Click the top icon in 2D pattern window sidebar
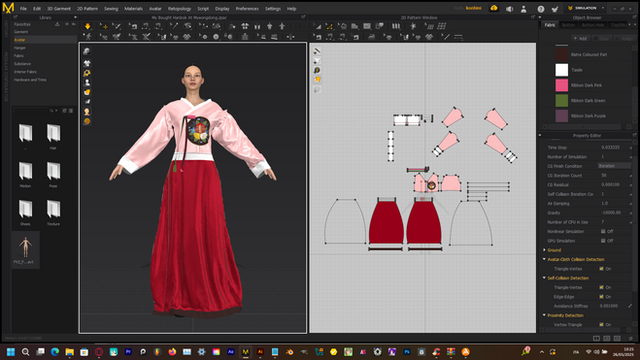The image size is (640, 360). pos(317,51)
